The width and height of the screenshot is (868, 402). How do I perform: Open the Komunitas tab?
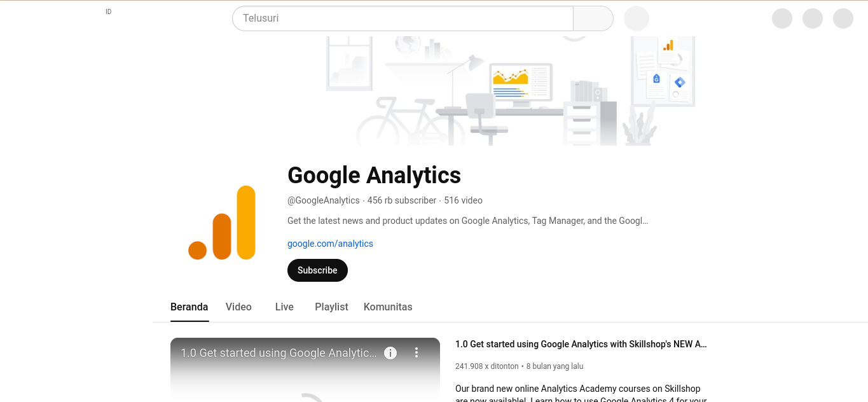point(388,307)
